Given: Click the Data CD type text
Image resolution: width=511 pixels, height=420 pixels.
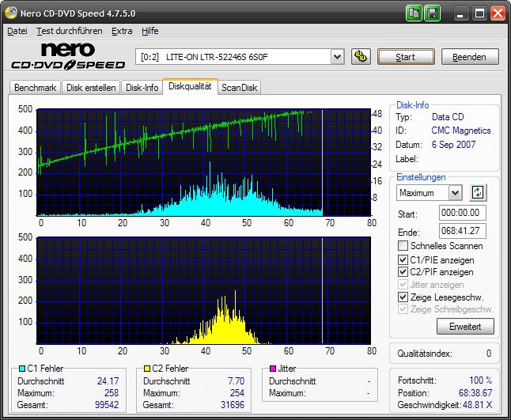Looking at the screenshot, I should [448, 116].
